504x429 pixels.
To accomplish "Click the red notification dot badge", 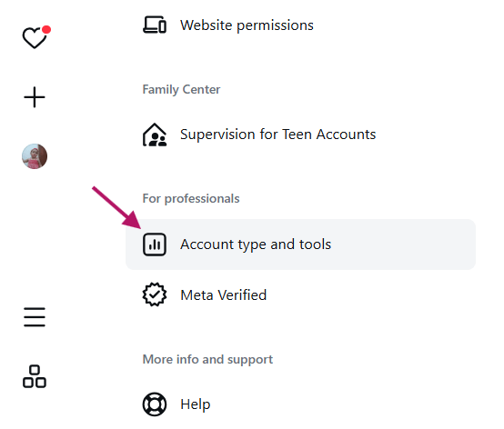I will click(x=46, y=30).
